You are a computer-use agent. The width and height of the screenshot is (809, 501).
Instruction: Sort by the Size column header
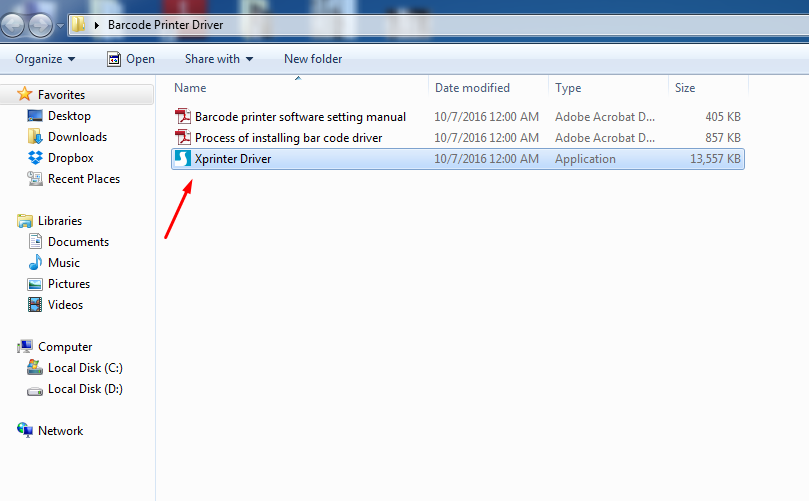(x=685, y=88)
